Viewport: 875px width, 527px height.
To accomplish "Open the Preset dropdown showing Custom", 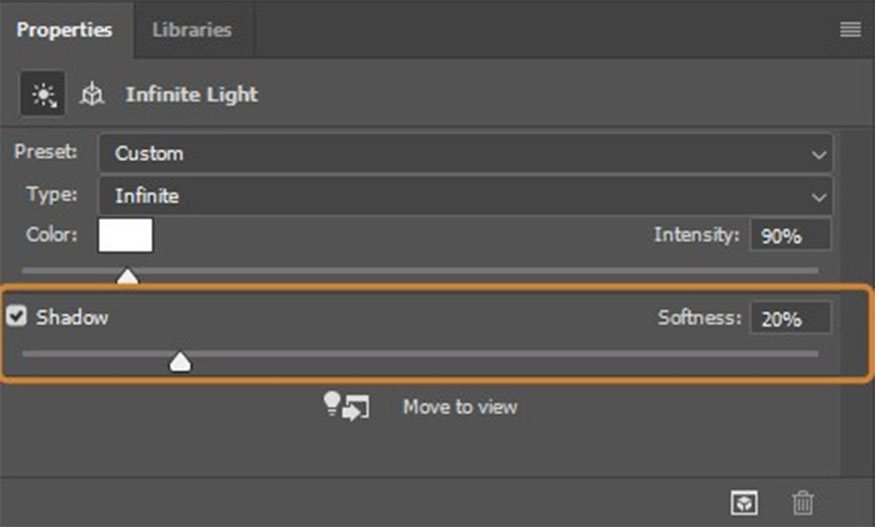I will point(465,154).
